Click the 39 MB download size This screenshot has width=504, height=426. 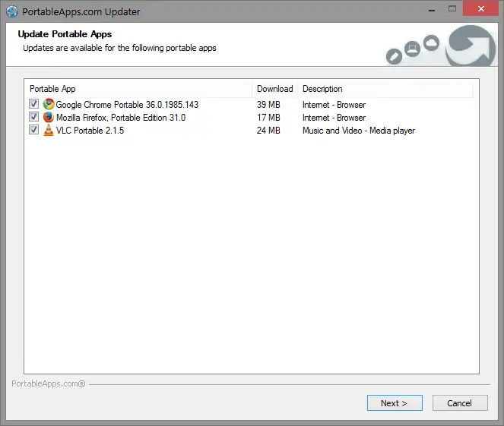[268, 105]
